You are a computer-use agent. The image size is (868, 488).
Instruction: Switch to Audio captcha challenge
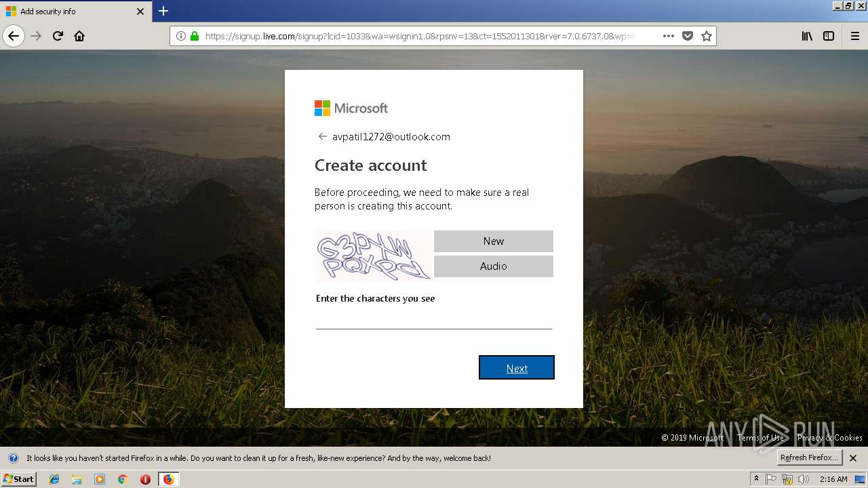coord(494,266)
